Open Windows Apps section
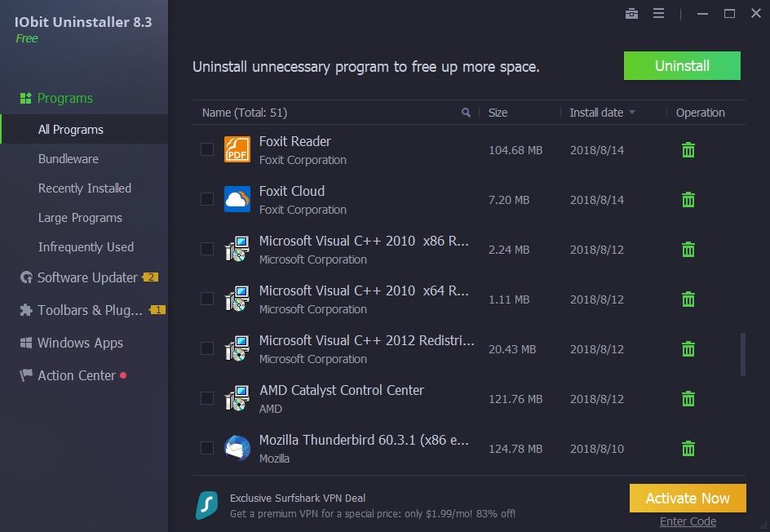Viewport: 770px width, 532px height. click(80, 343)
